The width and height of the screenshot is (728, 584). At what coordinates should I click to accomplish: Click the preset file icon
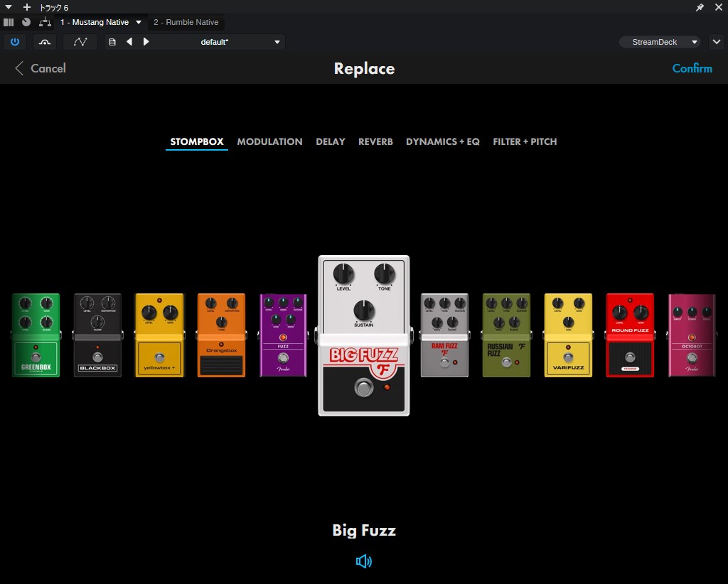tap(112, 42)
